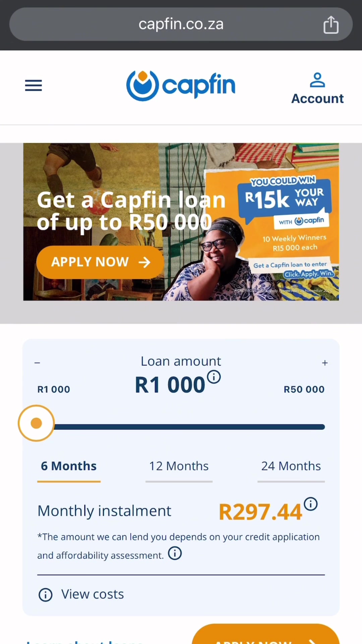Expand View costs details
This screenshot has width=362, height=644.
point(93,594)
